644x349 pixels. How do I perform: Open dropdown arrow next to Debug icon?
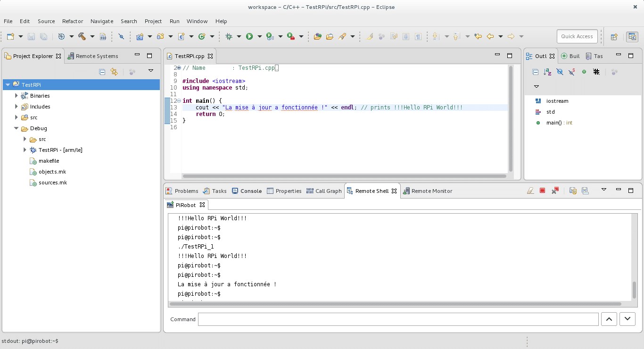click(x=239, y=36)
